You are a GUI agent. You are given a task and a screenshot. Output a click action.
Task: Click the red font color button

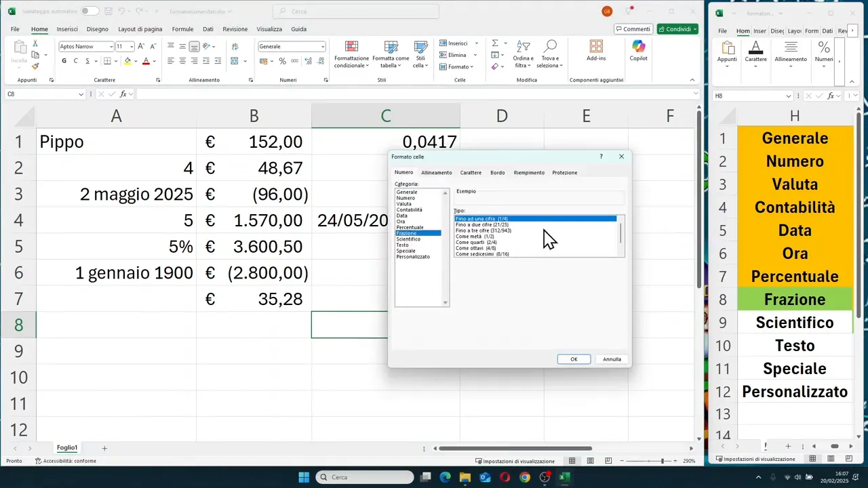(x=146, y=61)
